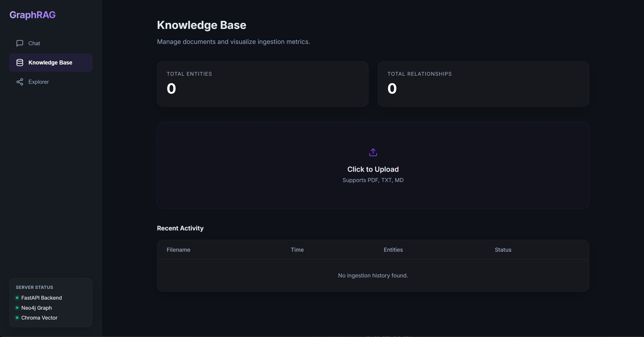Click the Server Status panel heading

[x=34, y=287]
